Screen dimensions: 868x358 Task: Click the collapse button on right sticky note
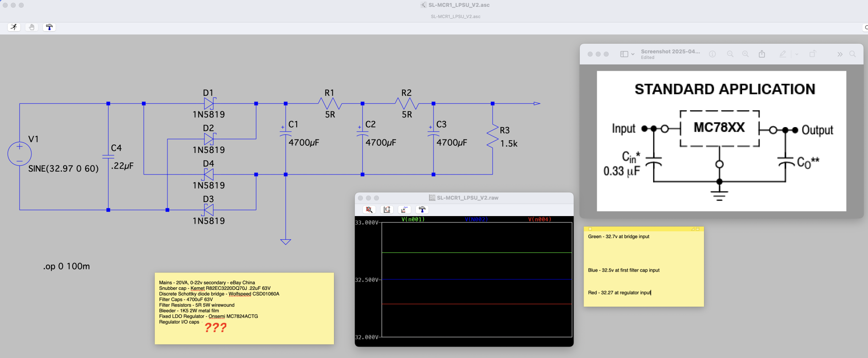[x=697, y=229]
